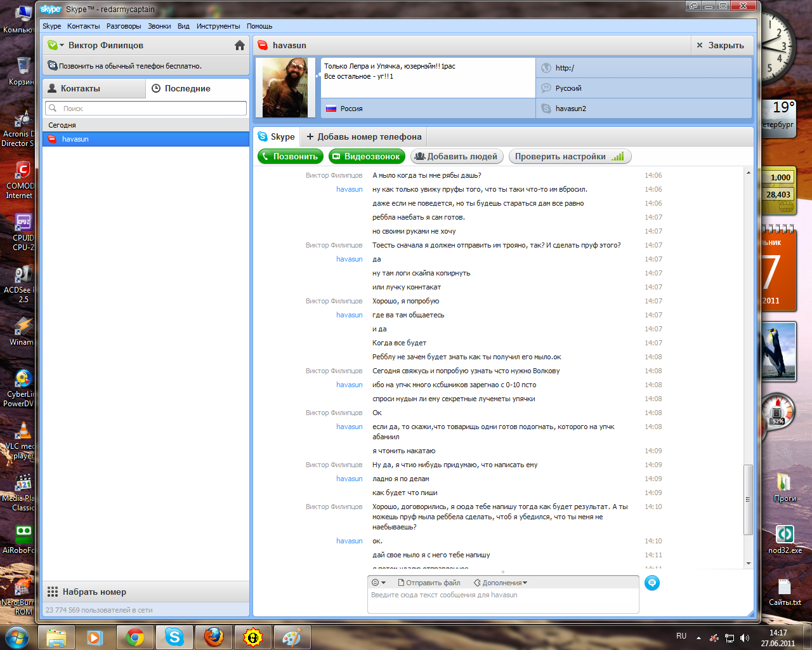Select the AiRoboForm desktop icon
Image resolution: width=812 pixels, height=650 pixels.
click(x=20, y=539)
